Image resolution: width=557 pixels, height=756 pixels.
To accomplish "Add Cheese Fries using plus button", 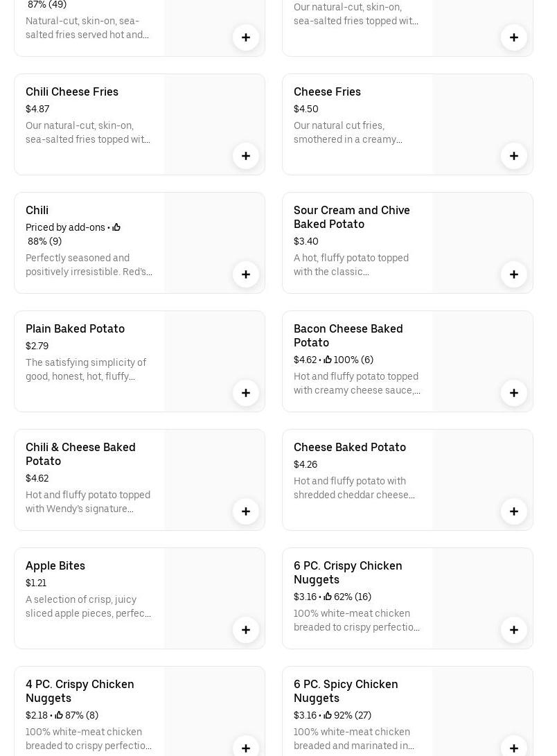I will [x=514, y=156].
